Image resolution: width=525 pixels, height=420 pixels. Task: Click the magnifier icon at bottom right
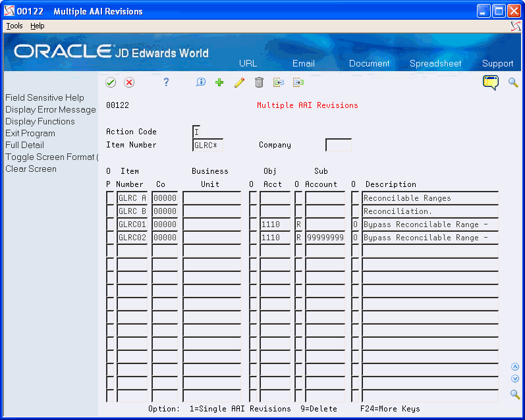515,394
